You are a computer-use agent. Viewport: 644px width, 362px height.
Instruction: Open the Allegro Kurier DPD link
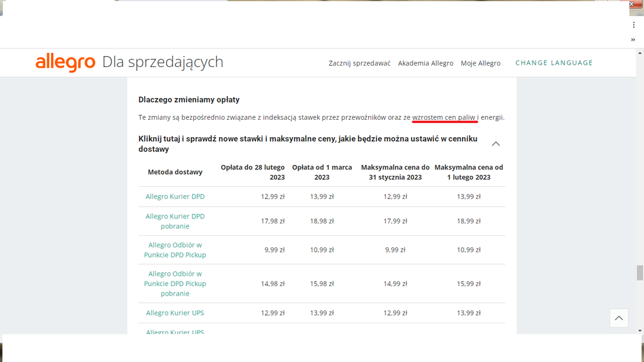(175, 196)
